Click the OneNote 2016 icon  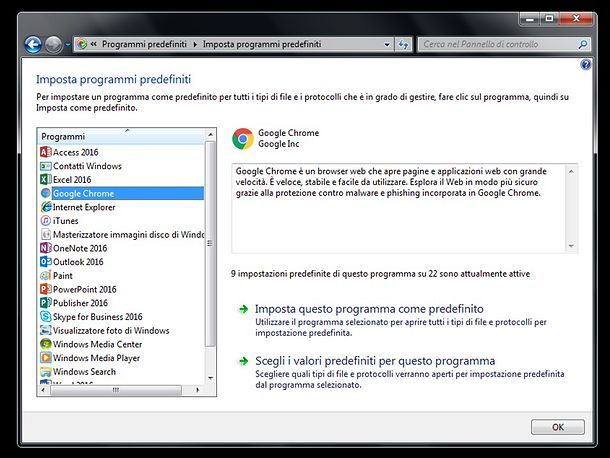[46, 248]
